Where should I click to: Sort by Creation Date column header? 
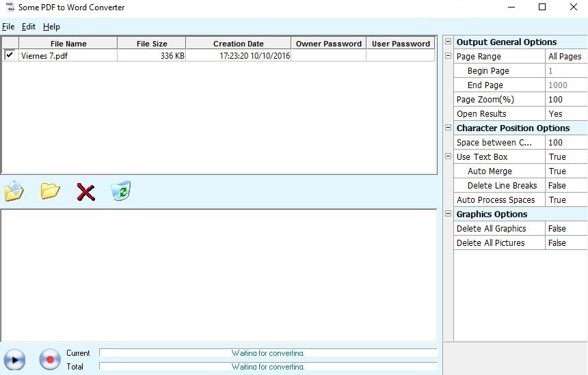[x=238, y=44]
